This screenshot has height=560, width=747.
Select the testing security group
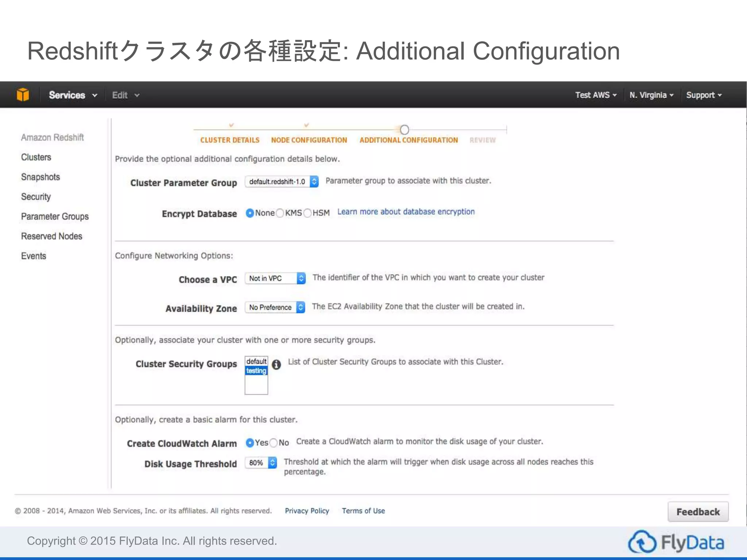(256, 371)
